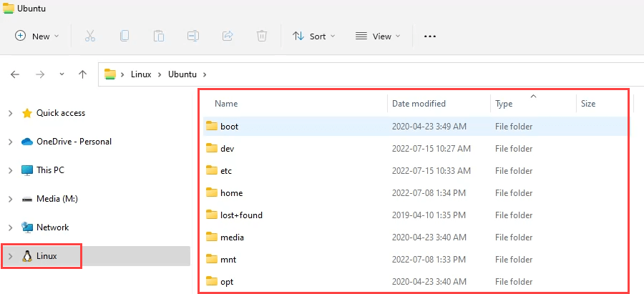Open the See more ellipsis menu
This screenshot has height=294, width=644.
pos(430,36)
